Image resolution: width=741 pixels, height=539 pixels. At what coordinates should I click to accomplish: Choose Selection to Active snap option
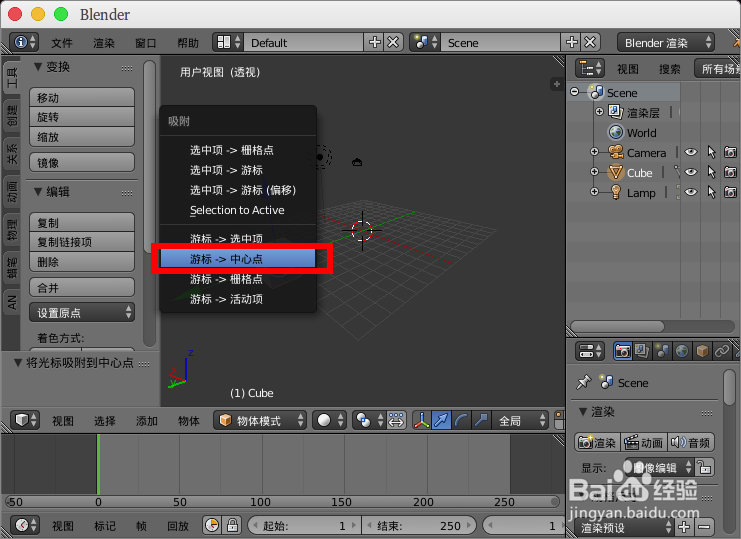[238, 210]
